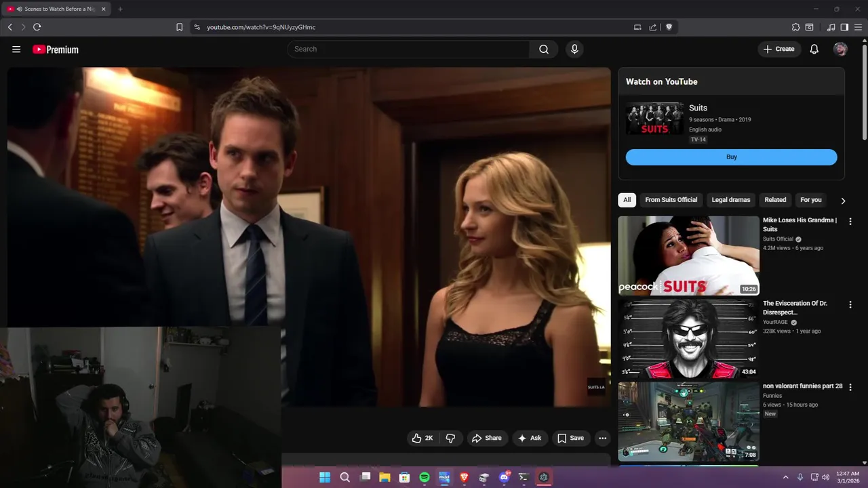Open options for non valorant funnies

click(x=850, y=387)
